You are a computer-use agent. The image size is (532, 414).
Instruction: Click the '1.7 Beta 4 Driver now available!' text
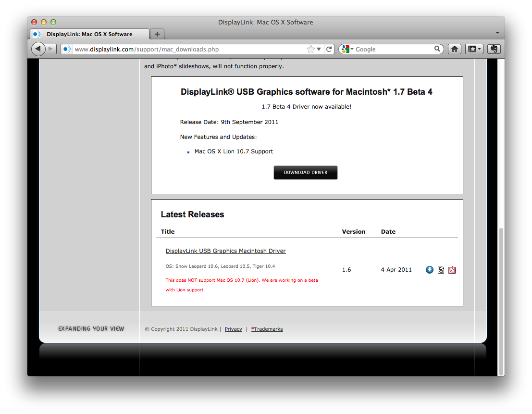tap(307, 107)
